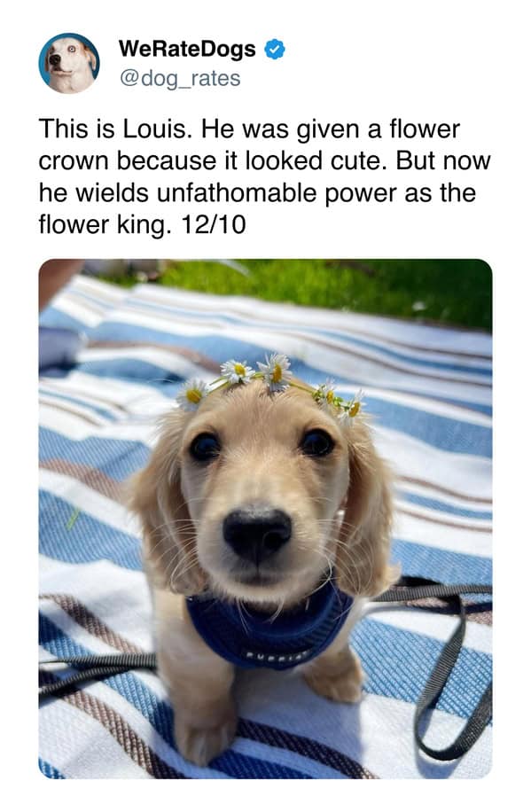Open the attached puppy photo

click(x=265, y=519)
